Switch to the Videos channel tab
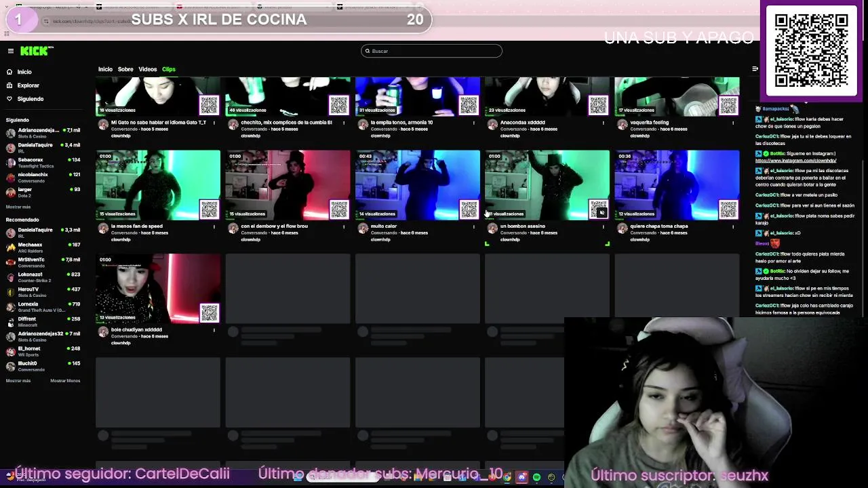Screen dimensions: 868x488 147,69
